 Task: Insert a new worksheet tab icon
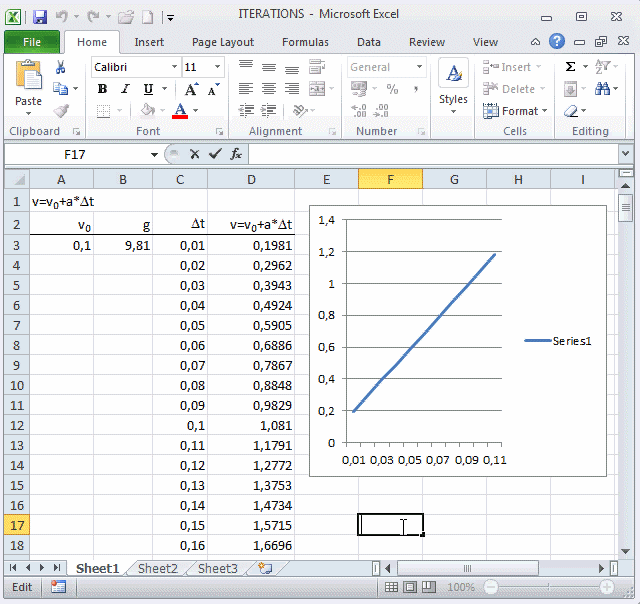point(265,568)
